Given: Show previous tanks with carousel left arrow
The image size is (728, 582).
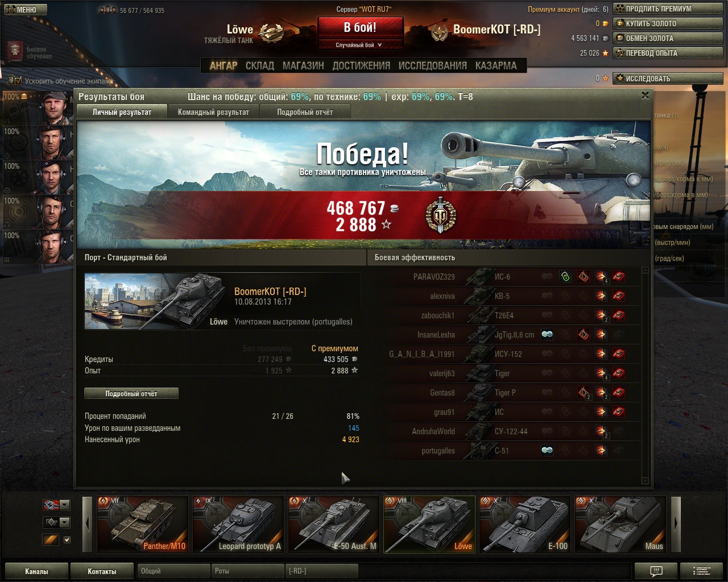Looking at the screenshot, I should [87, 523].
